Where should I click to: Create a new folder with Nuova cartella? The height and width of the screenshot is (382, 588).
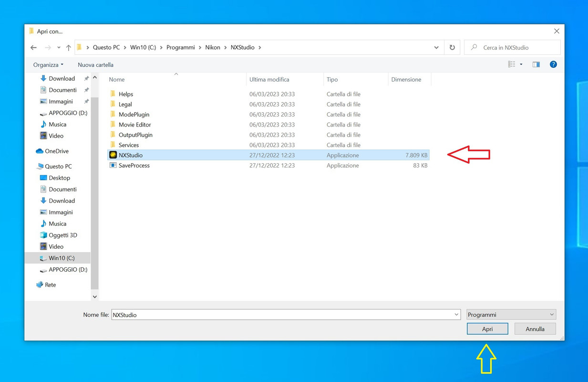point(95,65)
